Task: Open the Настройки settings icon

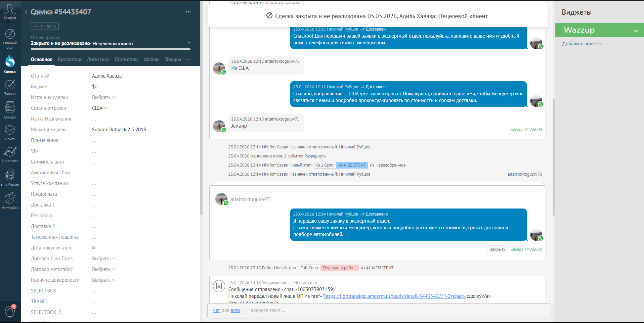Action: point(10,198)
